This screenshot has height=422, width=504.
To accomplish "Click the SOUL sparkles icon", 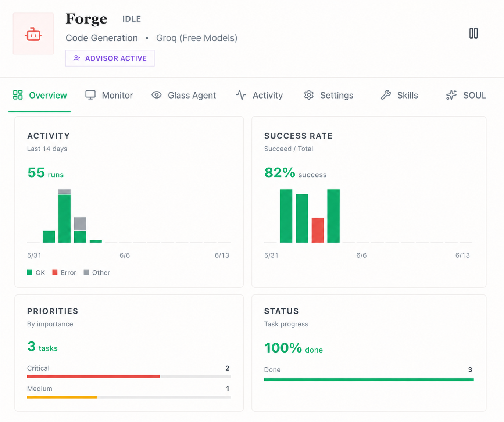I will tap(451, 95).
